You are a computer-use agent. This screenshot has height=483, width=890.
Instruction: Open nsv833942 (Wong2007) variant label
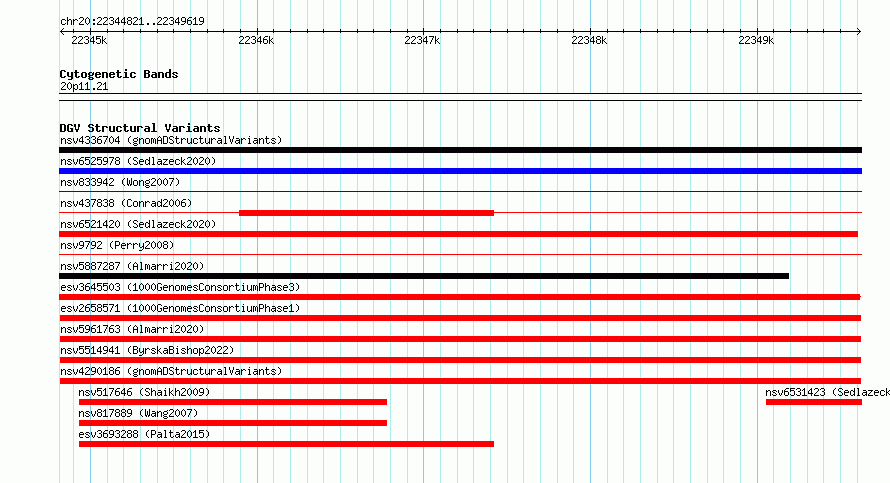click(120, 182)
